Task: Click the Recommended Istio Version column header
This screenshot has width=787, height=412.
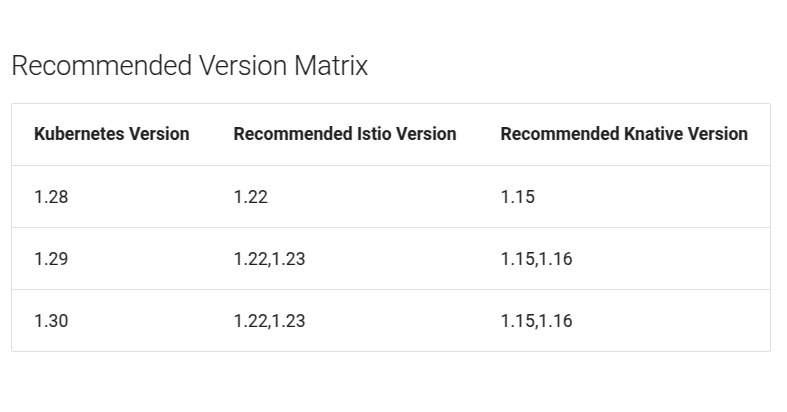Action: click(345, 134)
